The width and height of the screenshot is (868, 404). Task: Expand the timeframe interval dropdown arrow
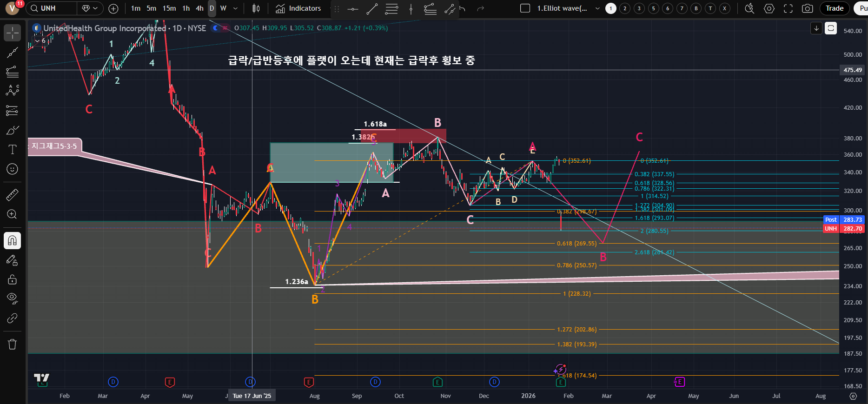click(235, 8)
